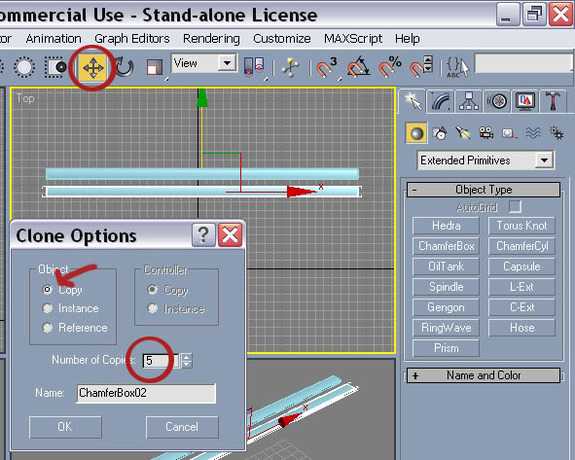Click the ChamferBox object button
This screenshot has width=575, height=460.
point(446,246)
